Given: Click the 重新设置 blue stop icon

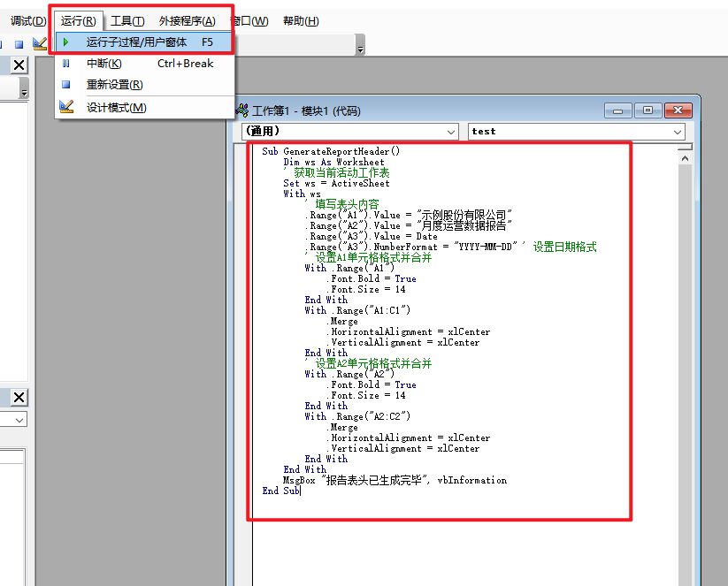Looking at the screenshot, I should click(66, 85).
